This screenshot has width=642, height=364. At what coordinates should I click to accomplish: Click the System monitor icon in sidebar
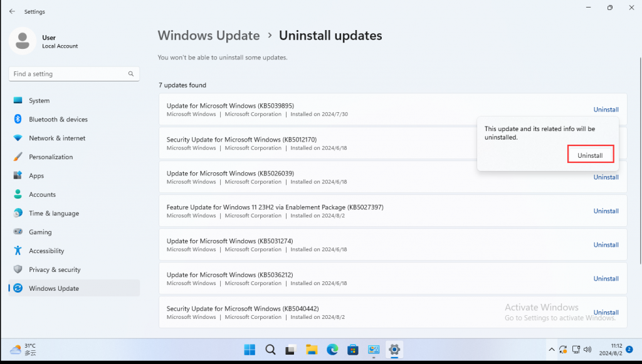click(18, 100)
